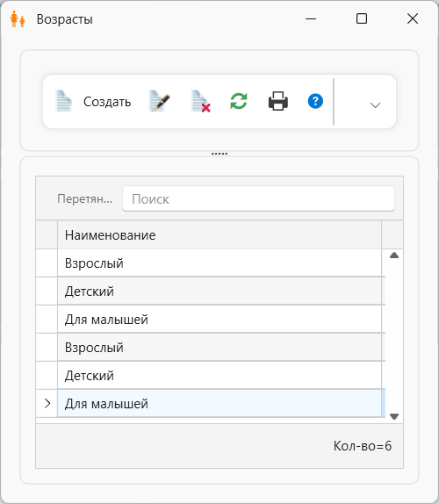
Task: Refresh the list with green arrows icon
Action: 239,101
